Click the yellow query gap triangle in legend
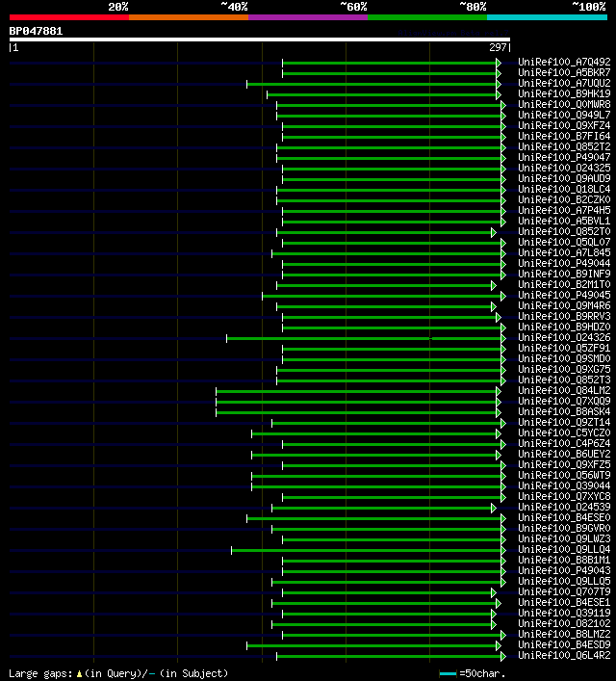Image resolution: width=616 pixels, height=681 pixels. [x=79, y=674]
